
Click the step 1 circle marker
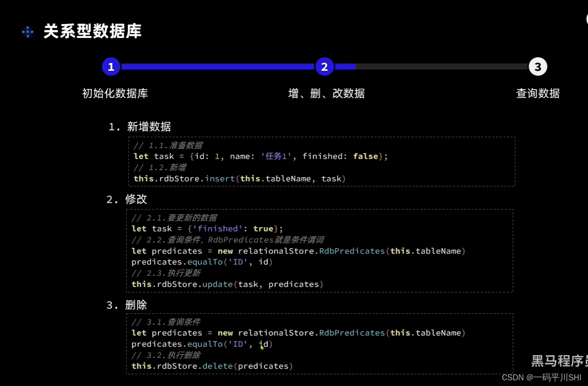click(x=111, y=67)
